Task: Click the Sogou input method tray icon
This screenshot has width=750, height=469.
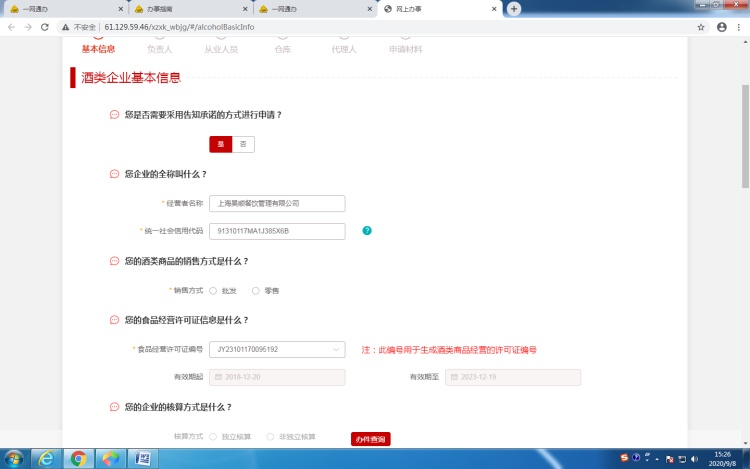Action: 623,458
